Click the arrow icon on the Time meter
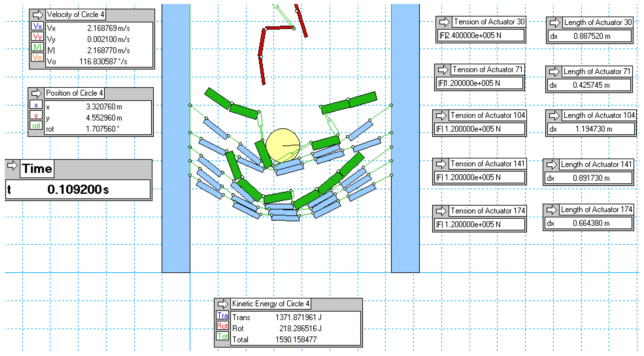This screenshot has height=356, width=644. coord(12,165)
